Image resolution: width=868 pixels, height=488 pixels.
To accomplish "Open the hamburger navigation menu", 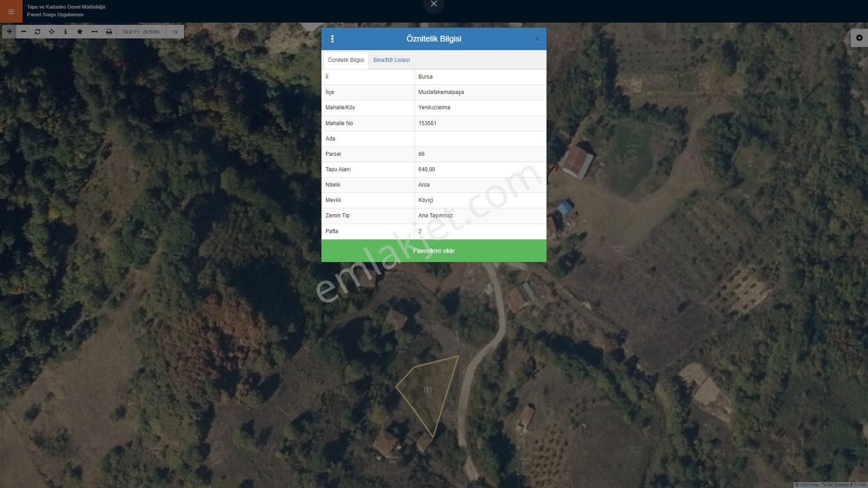I will [11, 12].
